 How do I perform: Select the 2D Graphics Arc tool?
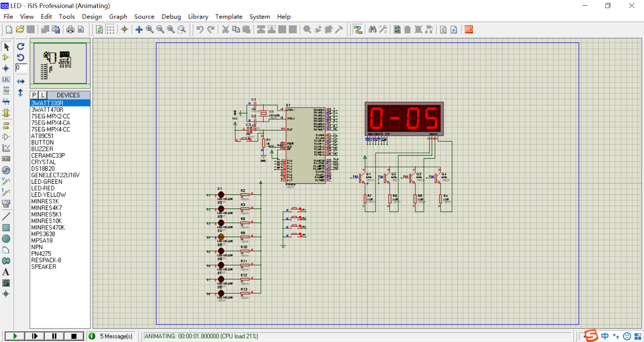point(6,250)
